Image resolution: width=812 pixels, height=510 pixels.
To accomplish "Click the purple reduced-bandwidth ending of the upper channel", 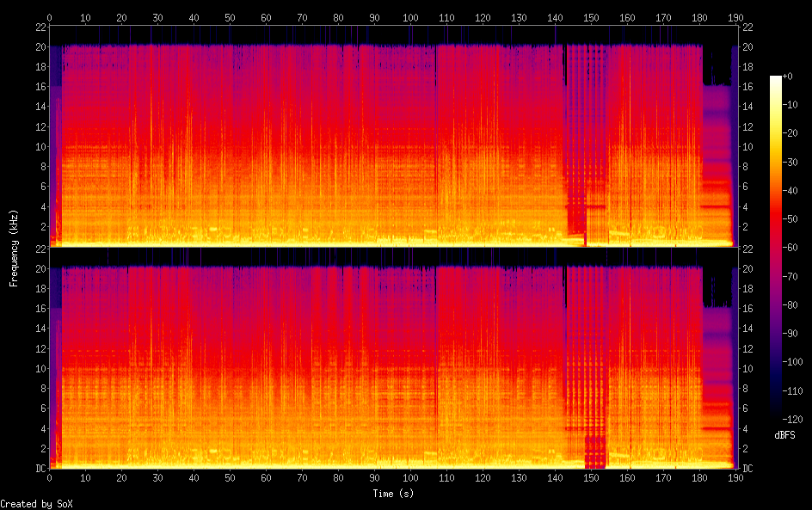I will coord(717,155).
